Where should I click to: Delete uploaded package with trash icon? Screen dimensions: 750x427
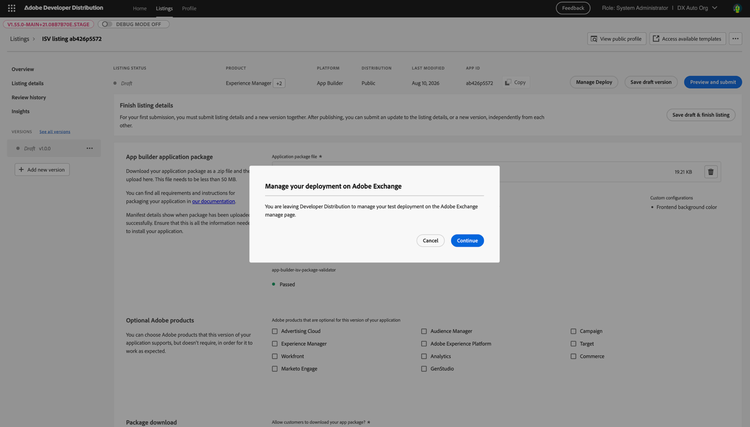coord(710,172)
